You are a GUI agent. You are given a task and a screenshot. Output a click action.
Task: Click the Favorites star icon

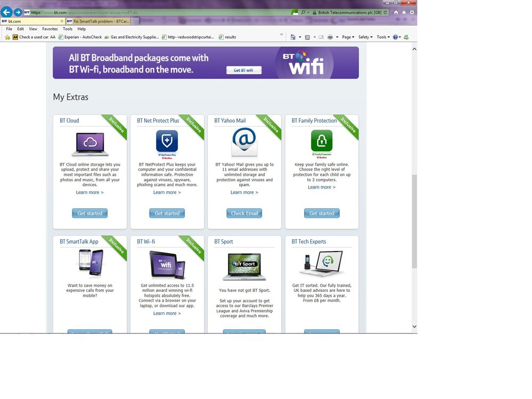click(x=404, y=12)
